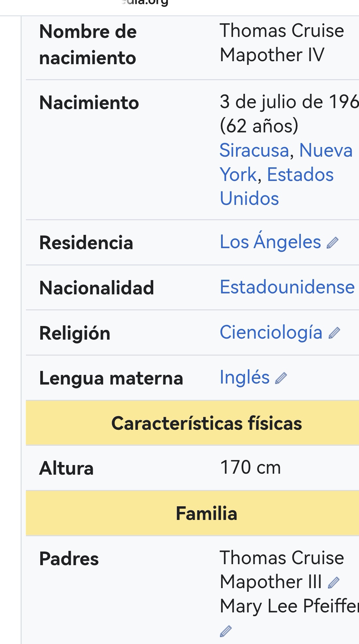Image resolution: width=359 pixels, height=644 pixels.
Task: Follow the Estados Unidos link
Action: (x=277, y=187)
